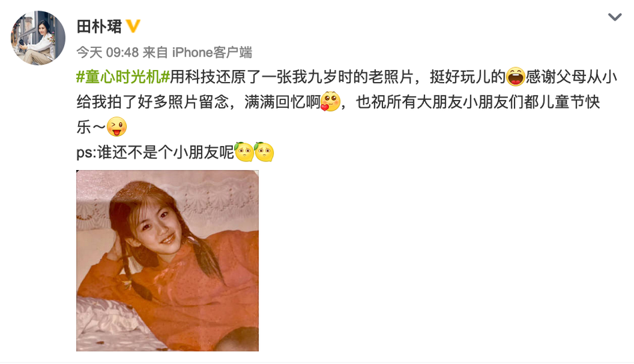Open 田朴珺's round profile avatar
Image resolution: width=634 pixels, height=364 pixels.
coord(38,38)
